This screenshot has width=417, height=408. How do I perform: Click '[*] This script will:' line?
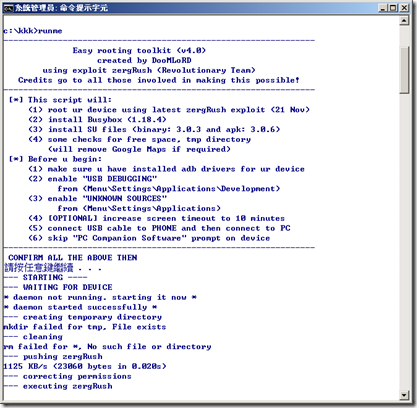(x=60, y=100)
